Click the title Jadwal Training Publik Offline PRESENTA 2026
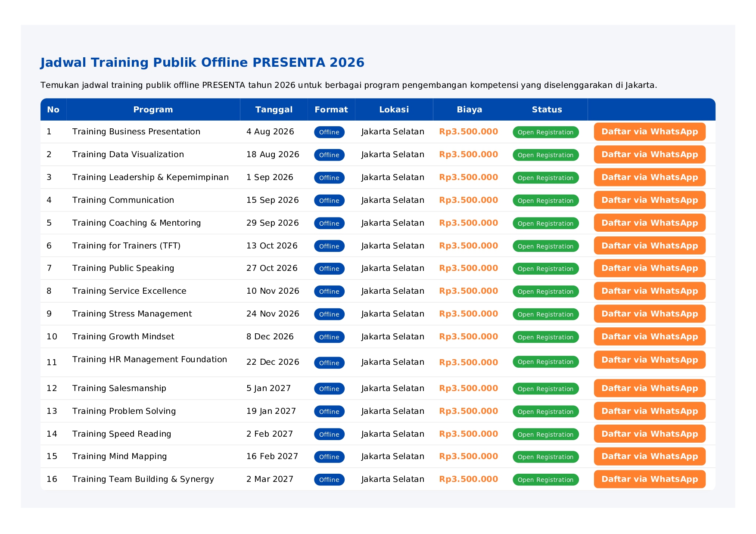The width and height of the screenshot is (756, 534). (202, 63)
